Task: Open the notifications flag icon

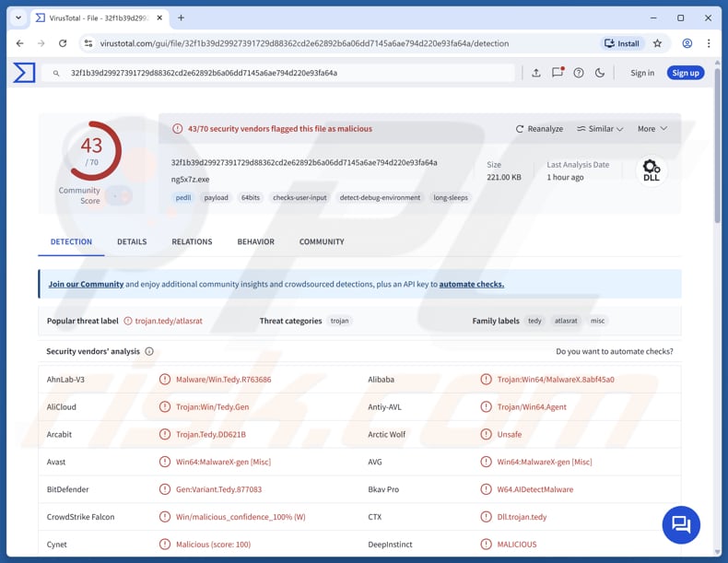Action: click(558, 73)
